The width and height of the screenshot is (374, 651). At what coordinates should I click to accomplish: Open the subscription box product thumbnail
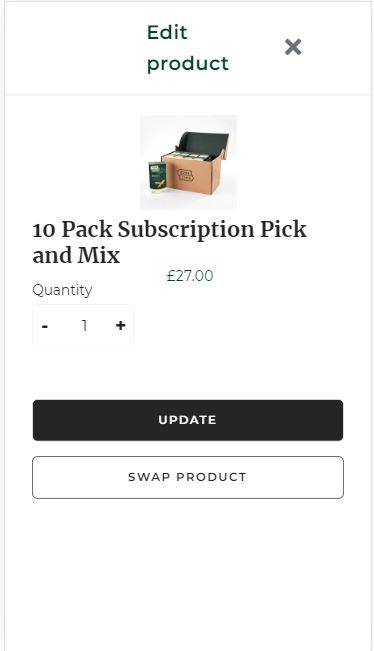point(188,162)
